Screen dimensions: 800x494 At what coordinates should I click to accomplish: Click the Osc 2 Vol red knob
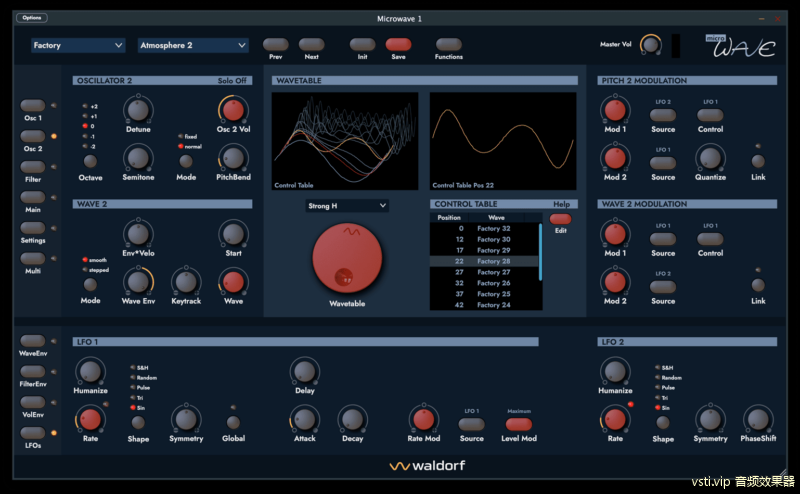tap(233, 110)
